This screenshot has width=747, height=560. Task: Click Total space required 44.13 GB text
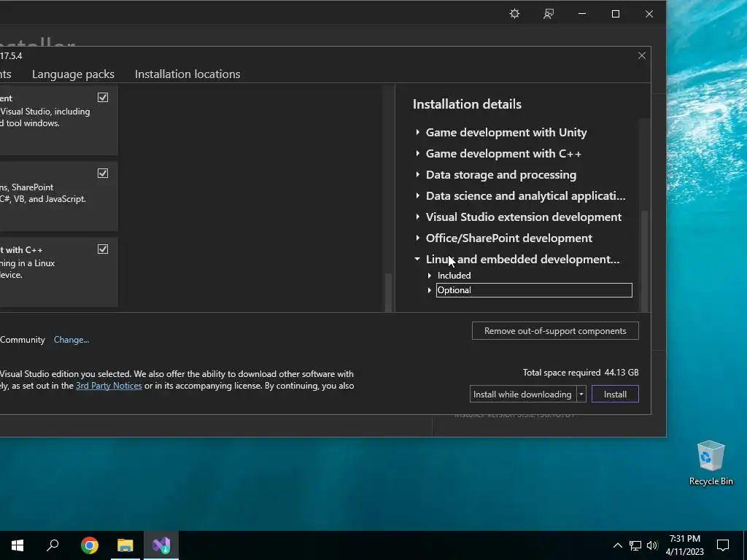tap(581, 373)
